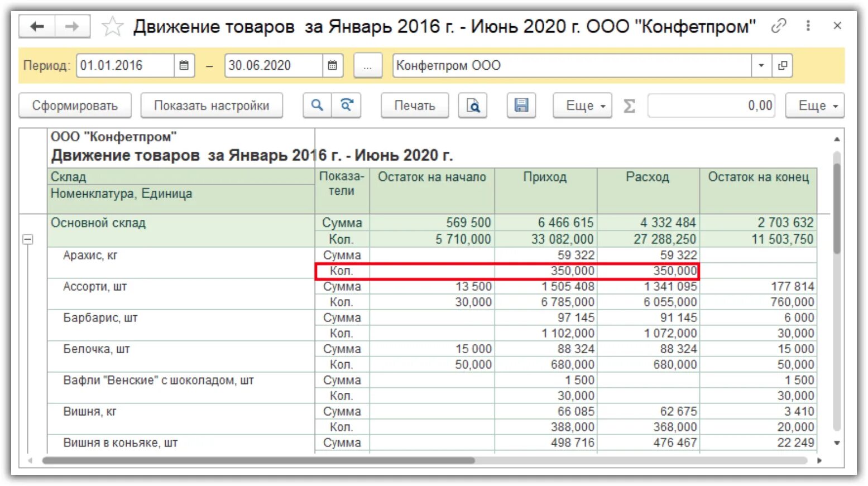
Task: Go back with the left arrow button
Action: click(x=37, y=26)
